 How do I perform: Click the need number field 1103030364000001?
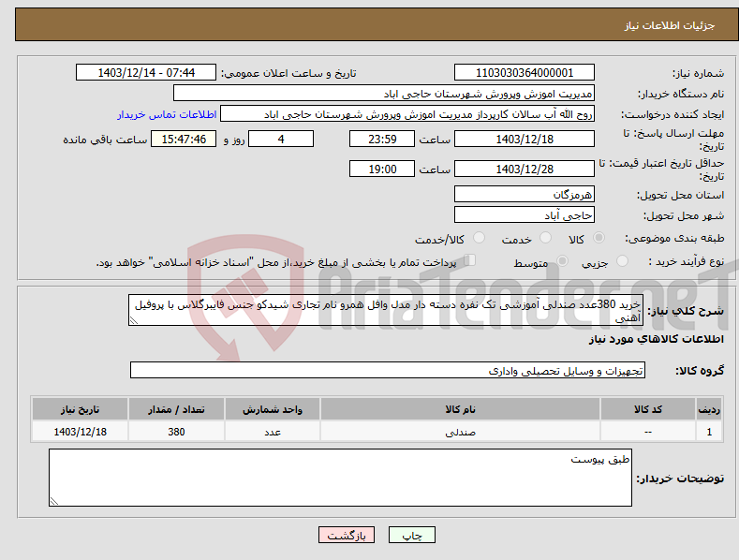(x=525, y=73)
